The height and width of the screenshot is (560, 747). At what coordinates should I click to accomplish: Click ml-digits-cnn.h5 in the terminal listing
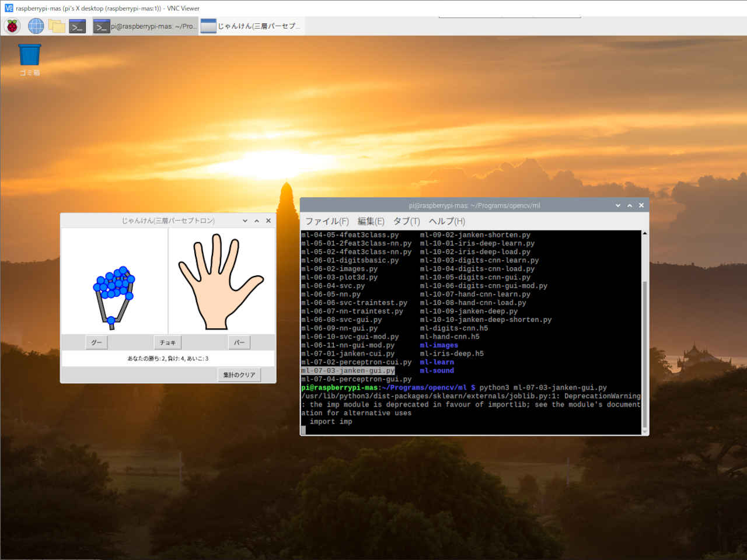click(454, 328)
